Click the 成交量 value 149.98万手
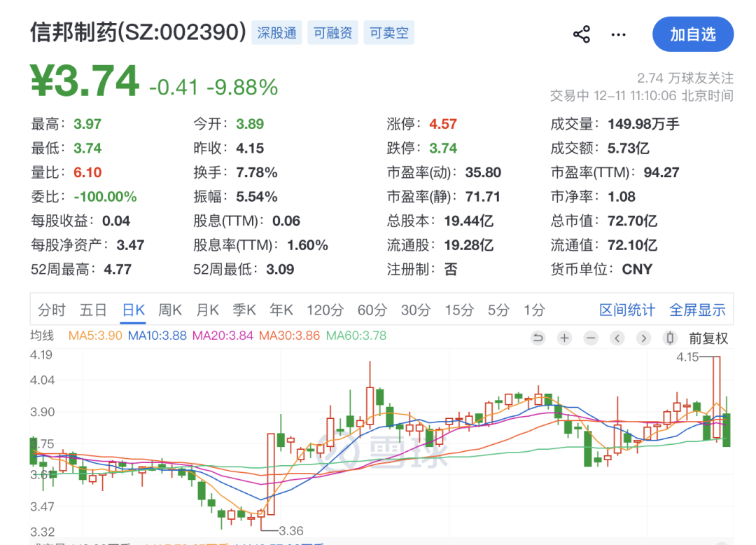756x545 pixels. 643,124
